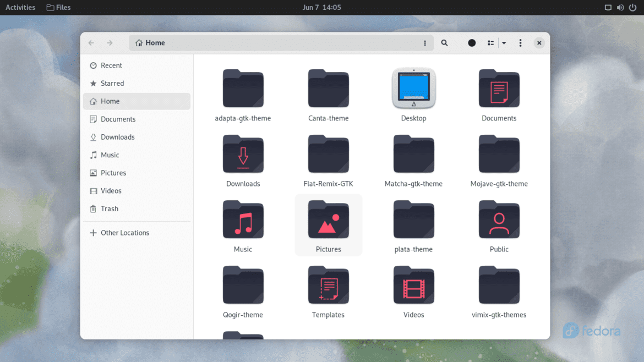
Task: Click the search icon in the toolbar
Action: (x=444, y=42)
